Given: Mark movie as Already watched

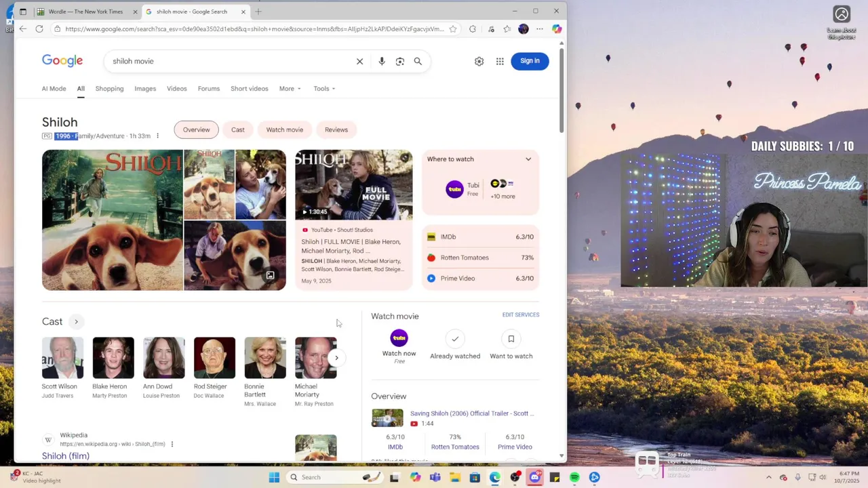Looking at the screenshot, I should pos(455,346).
